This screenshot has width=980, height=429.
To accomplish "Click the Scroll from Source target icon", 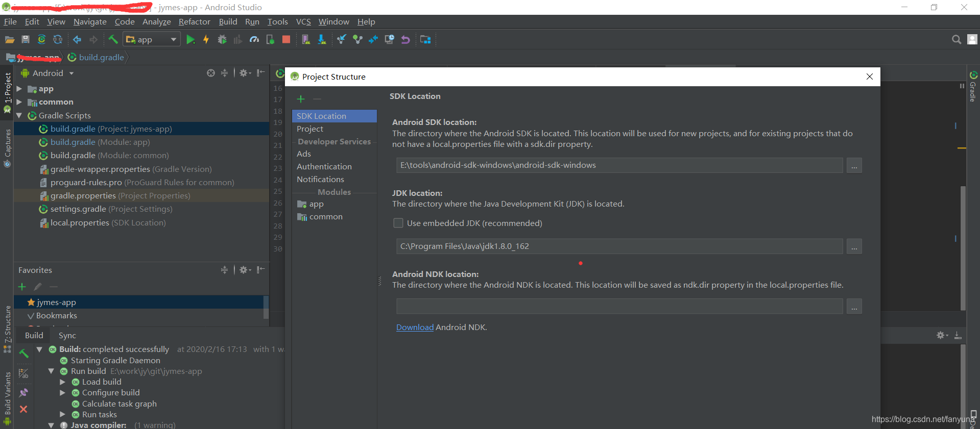I will coord(211,73).
